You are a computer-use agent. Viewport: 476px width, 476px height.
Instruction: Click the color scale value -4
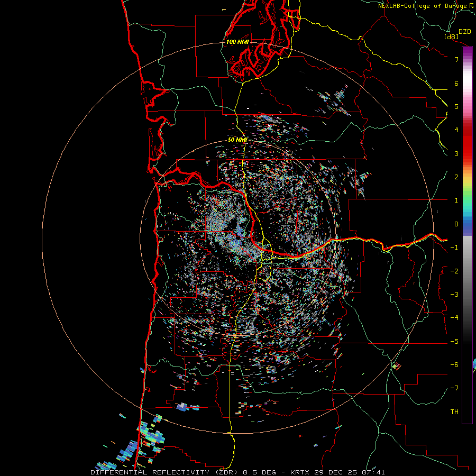[454, 317]
